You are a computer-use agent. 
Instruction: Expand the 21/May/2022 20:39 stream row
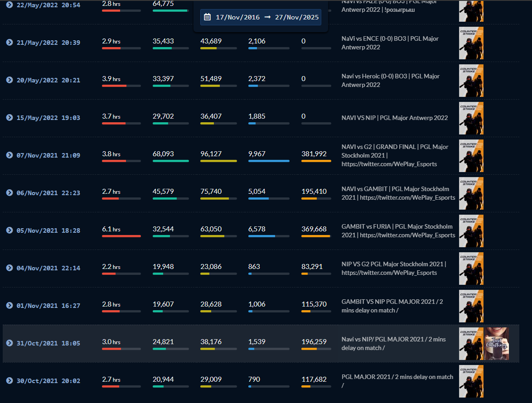[x=10, y=43]
